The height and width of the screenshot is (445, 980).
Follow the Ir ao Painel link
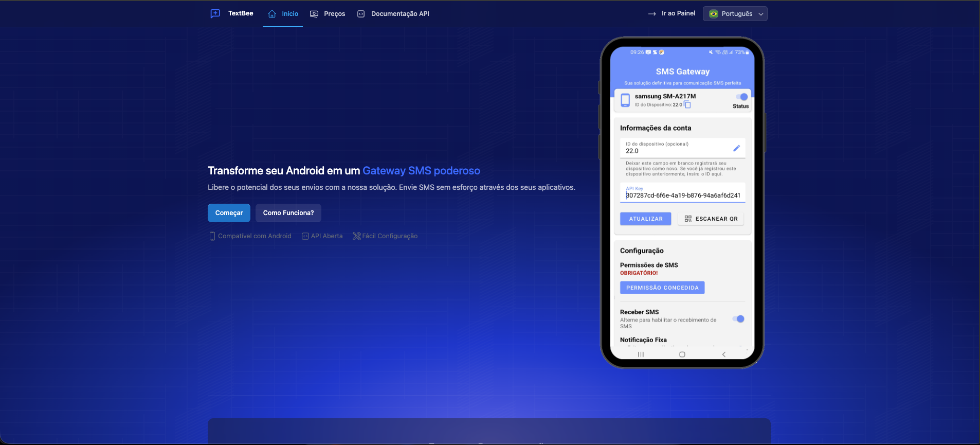click(x=672, y=13)
